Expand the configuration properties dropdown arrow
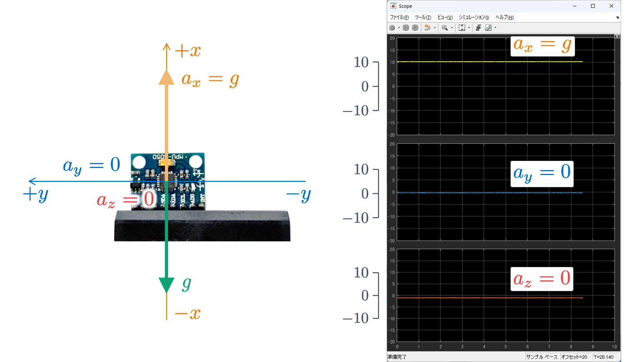The height and width of the screenshot is (362, 644). pos(399,28)
